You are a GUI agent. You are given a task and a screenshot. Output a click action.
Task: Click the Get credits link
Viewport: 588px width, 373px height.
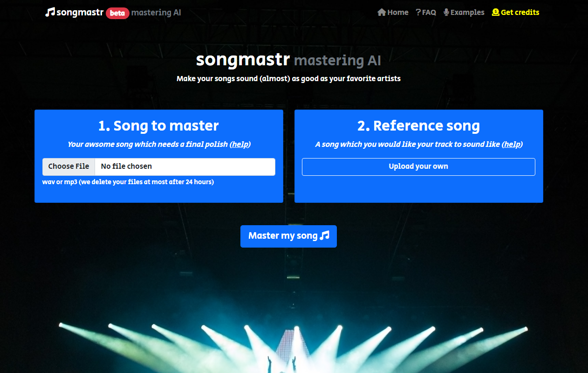(520, 12)
